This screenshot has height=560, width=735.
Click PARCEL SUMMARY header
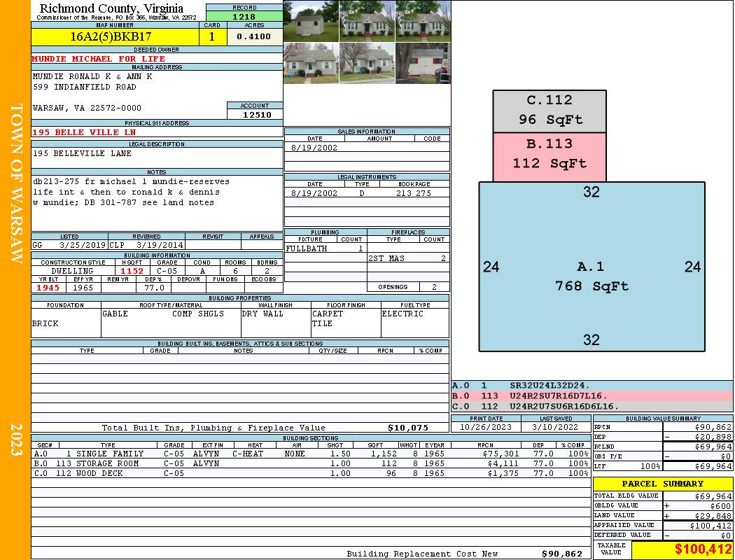(x=663, y=484)
